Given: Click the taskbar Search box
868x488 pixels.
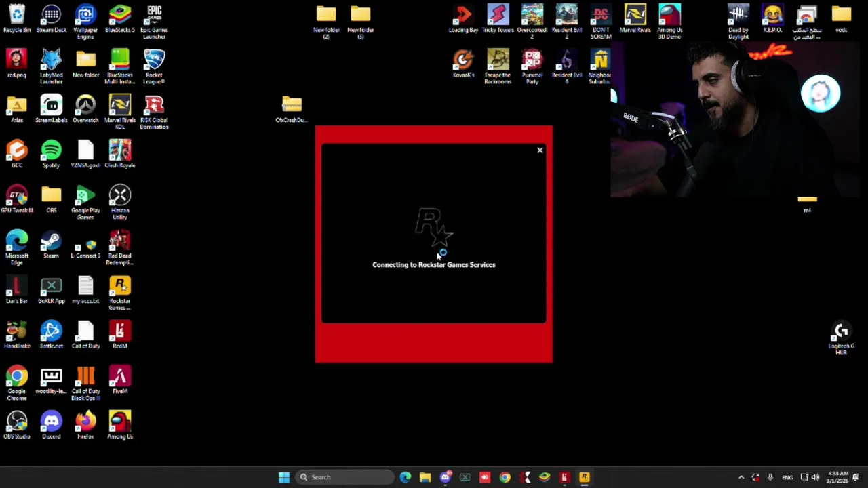Looking at the screenshot, I should coord(345,477).
